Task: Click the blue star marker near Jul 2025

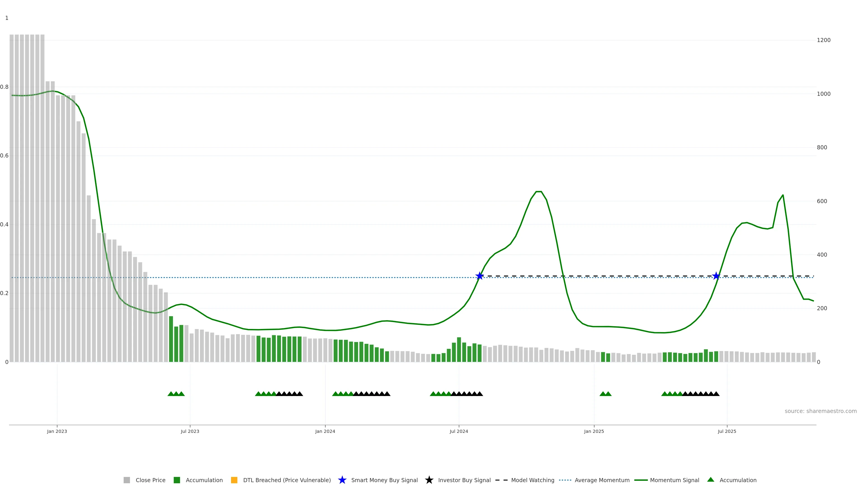Action: click(x=716, y=276)
